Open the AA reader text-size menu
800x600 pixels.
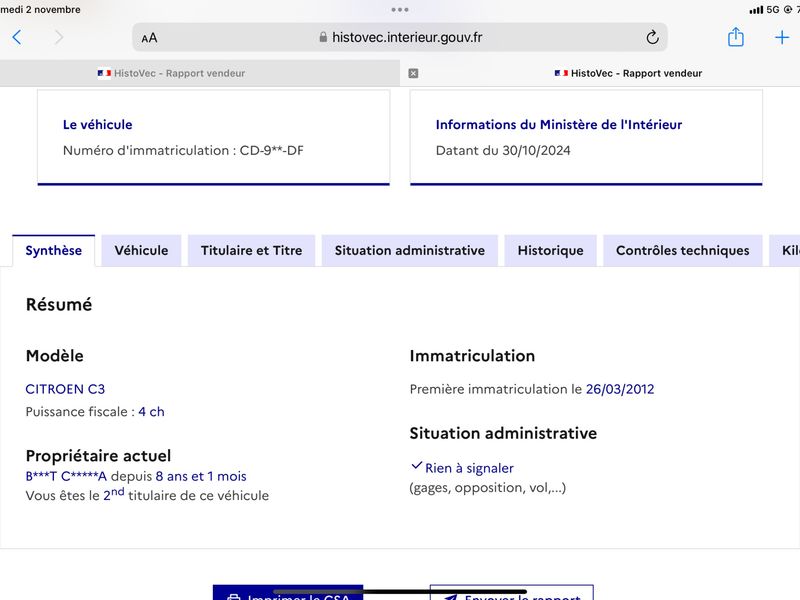(149, 38)
